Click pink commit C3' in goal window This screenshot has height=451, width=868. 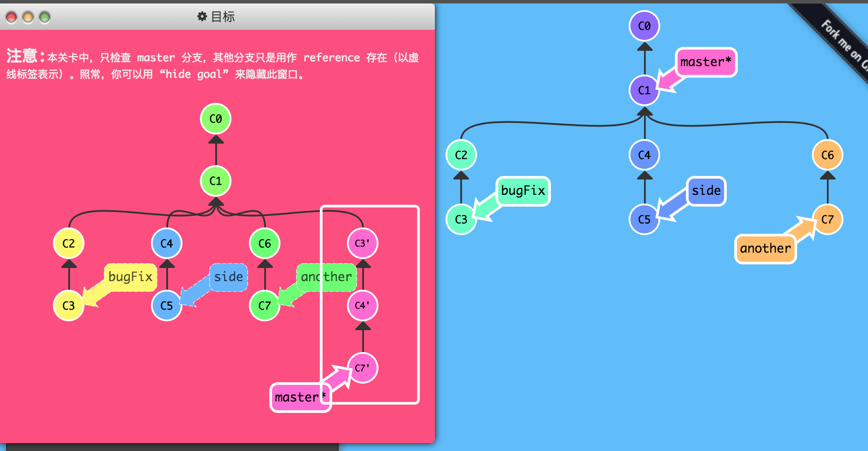363,243
